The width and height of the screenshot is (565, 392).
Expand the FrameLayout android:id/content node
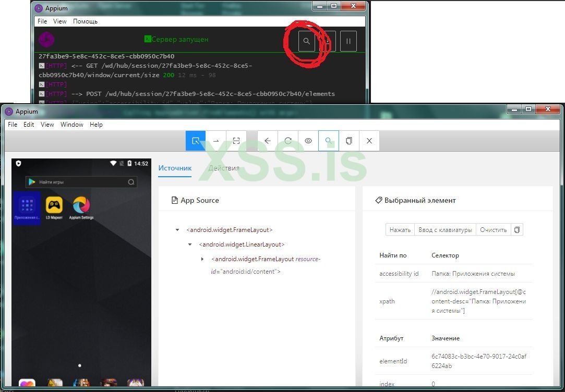click(202, 259)
